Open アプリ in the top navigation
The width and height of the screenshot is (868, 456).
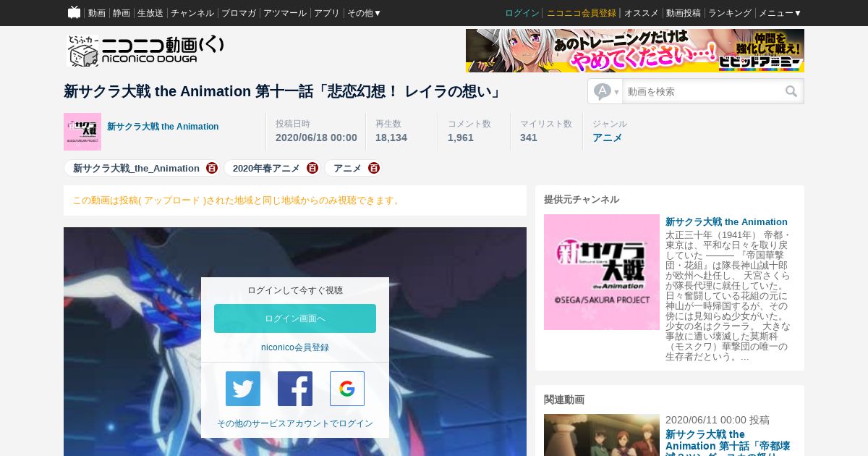click(327, 13)
